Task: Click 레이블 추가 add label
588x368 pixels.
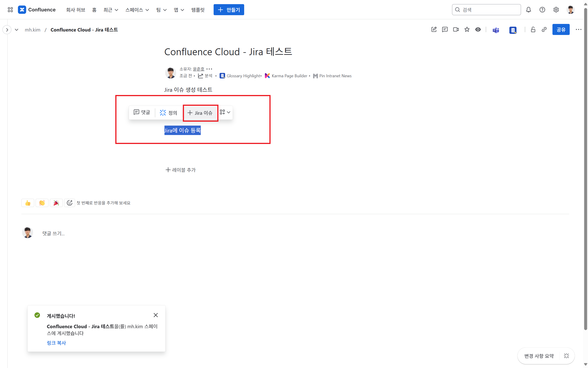Action: click(181, 170)
